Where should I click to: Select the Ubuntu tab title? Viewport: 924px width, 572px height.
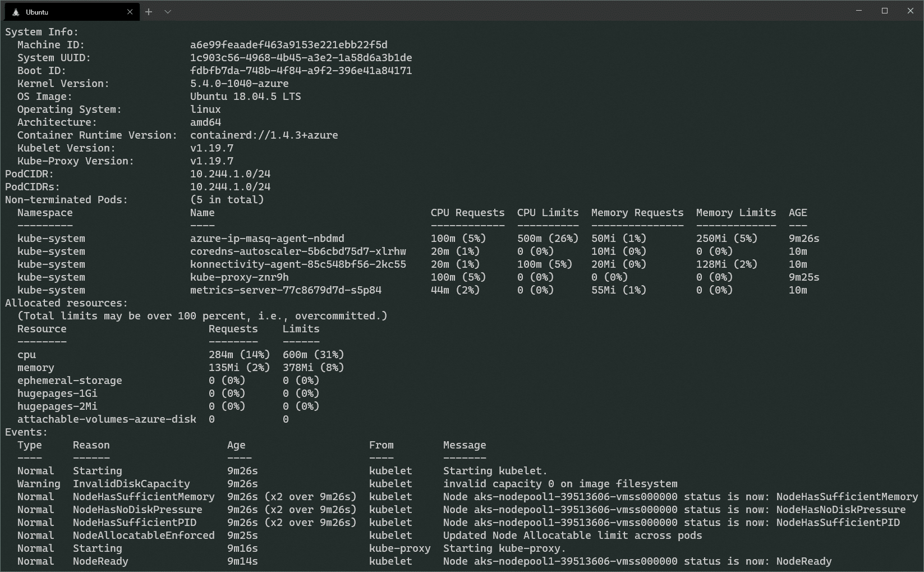point(37,12)
